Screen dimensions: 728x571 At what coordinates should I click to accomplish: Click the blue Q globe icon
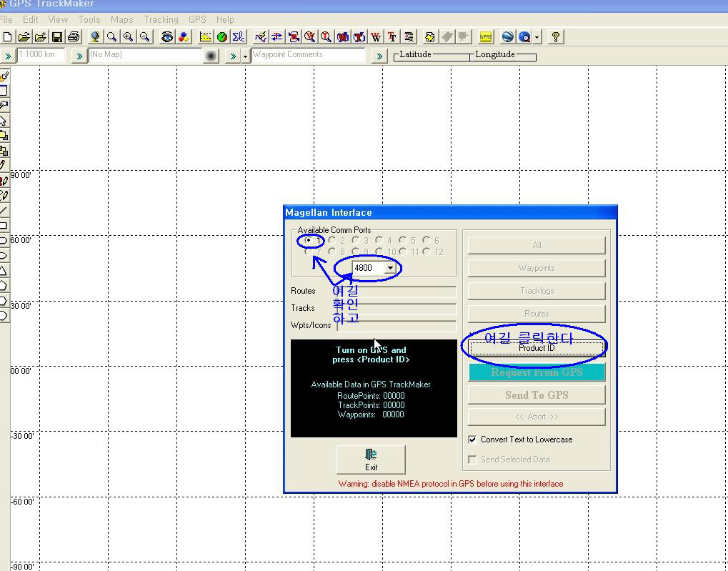click(x=524, y=36)
